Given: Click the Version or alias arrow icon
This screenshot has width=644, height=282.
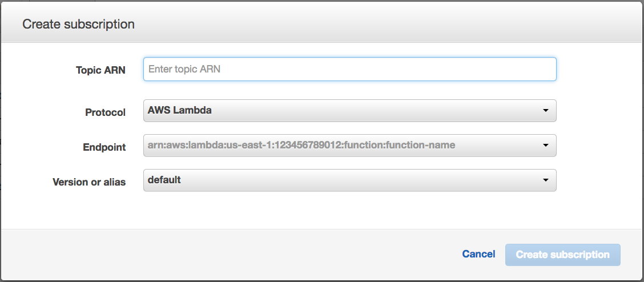Looking at the screenshot, I should tap(546, 180).
